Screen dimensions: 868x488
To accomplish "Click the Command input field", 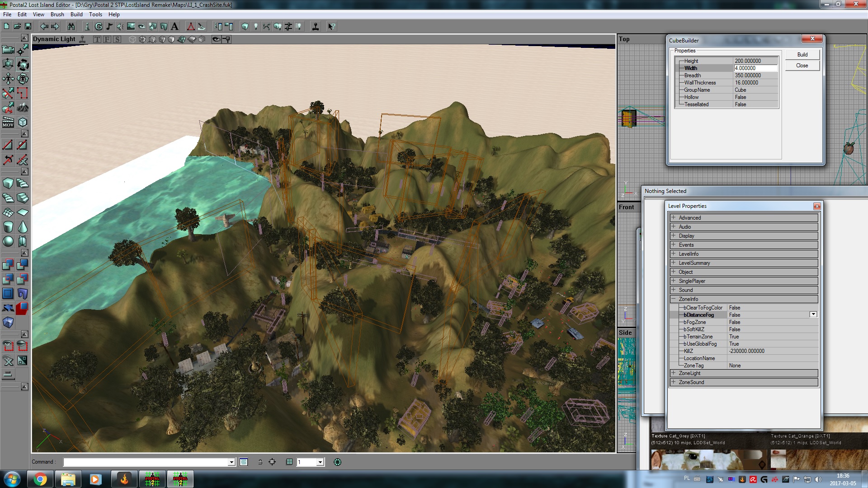I will (146, 462).
